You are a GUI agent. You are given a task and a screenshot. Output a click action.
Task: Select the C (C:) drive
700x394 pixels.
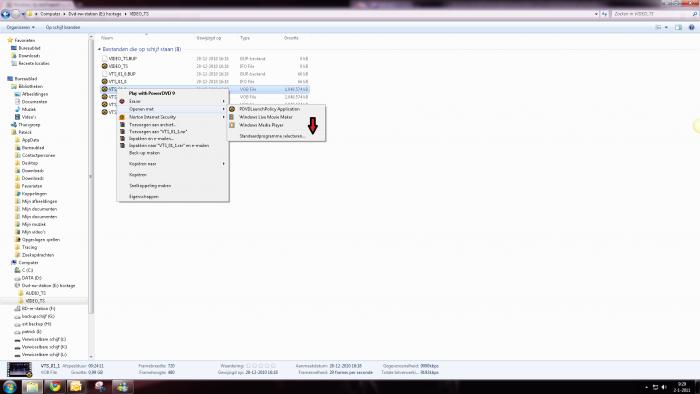point(27,270)
